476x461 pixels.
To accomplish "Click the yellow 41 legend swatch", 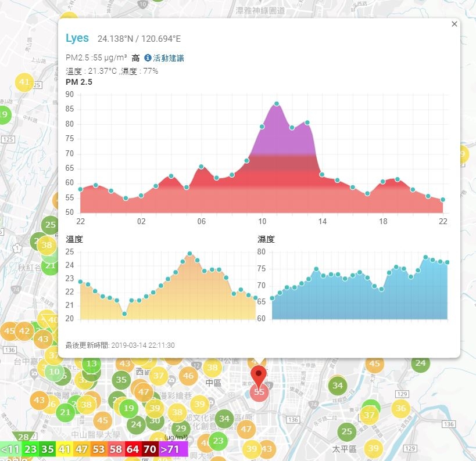I will pos(65,449).
